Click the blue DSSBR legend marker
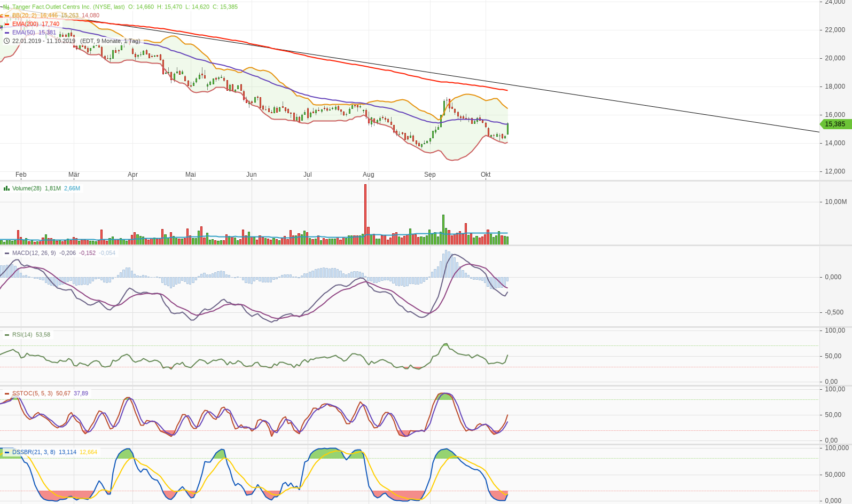The height and width of the screenshot is (504, 852). (7, 452)
